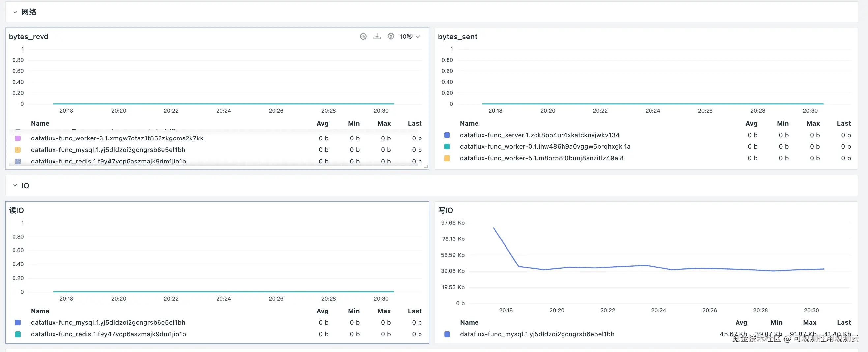This screenshot has height=352, width=868.
Task: Click the teal dataflux-func_redis marker in 读IO
Action: 18,334
